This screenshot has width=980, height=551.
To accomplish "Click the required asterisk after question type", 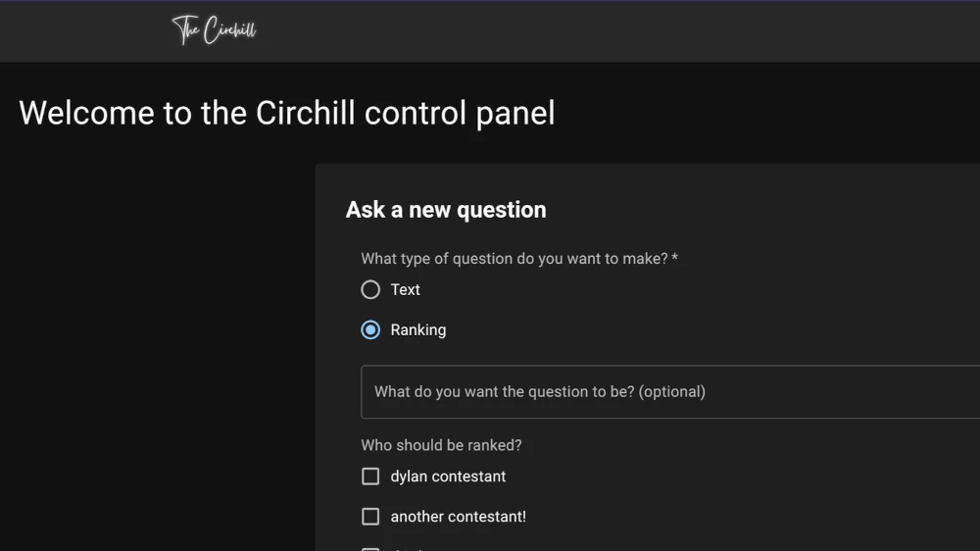I will click(x=675, y=259).
